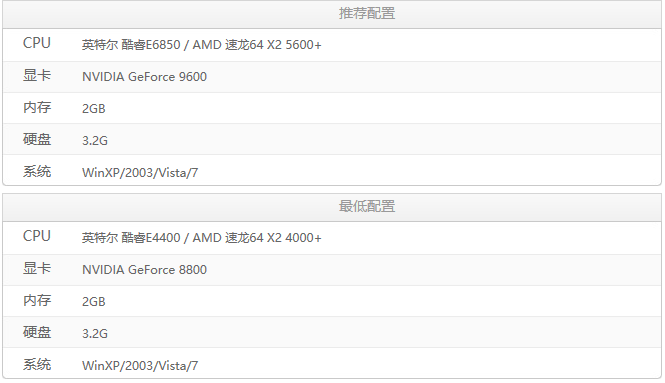The height and width of the screenshot is (383, 665).
Task: Click the recommended 2GB memory value
Action: click(x=93, y=109)
